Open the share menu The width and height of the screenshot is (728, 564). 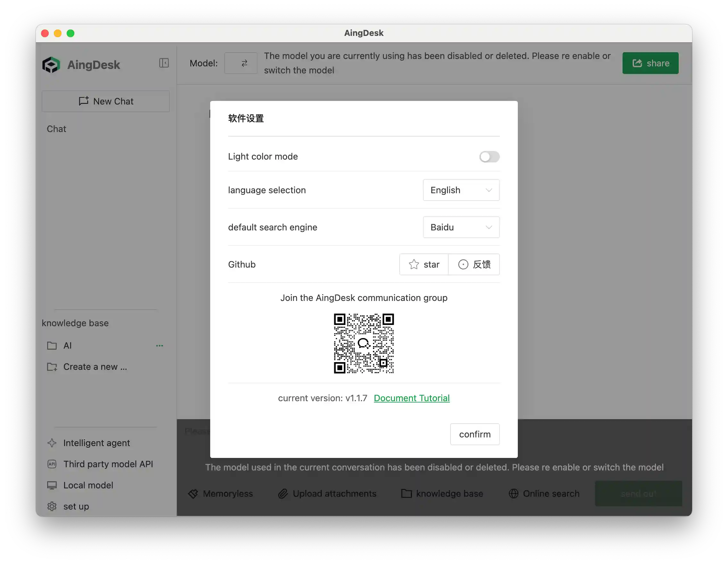point(650,63)
